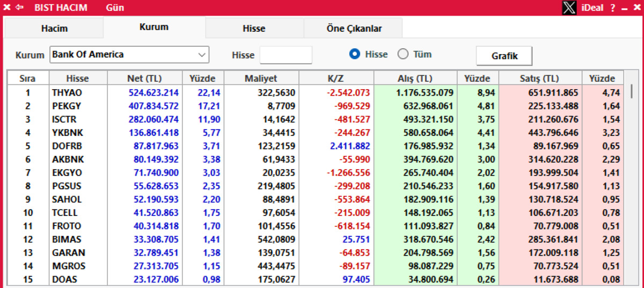The height and width of the screenshot is (288, 644).
Task: Expand the Kurum dropdown arrow
Action: pyautogui.click(x=202, y=55)
